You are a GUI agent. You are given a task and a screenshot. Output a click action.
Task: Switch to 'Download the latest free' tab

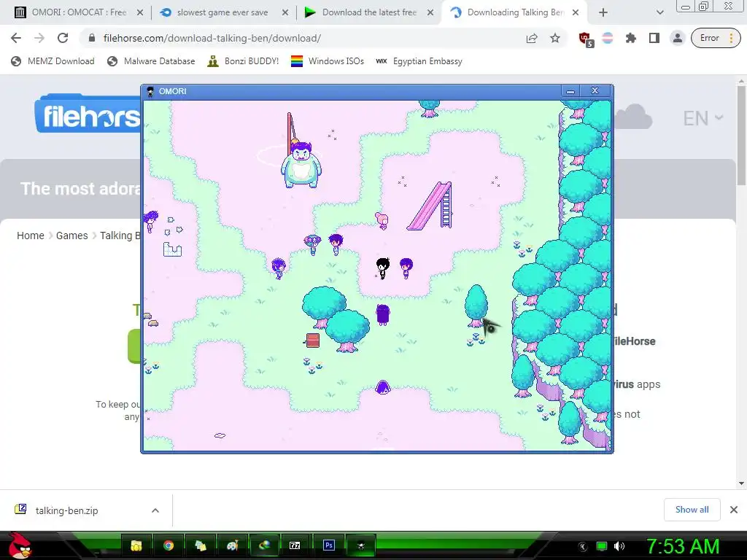coord(369,12)
